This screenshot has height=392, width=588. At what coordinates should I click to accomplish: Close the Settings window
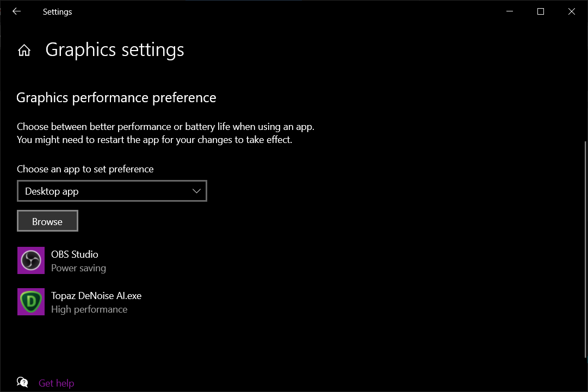tap(572, 11)
